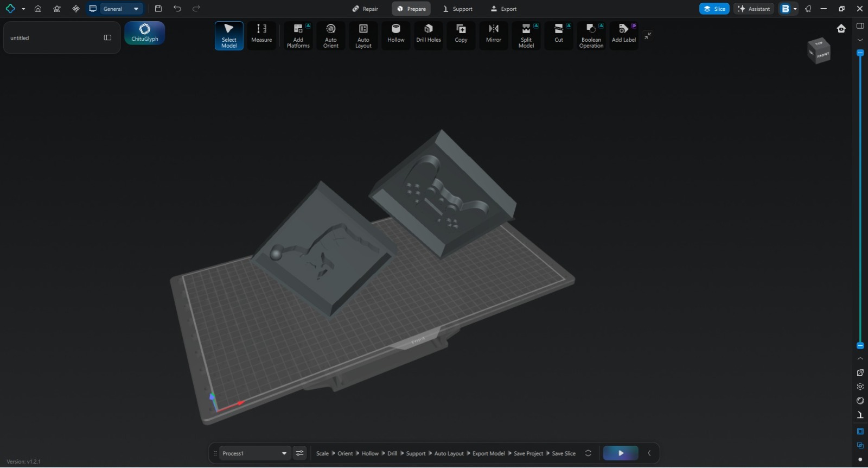
Task: Open the General profile dropdown
Action: (122, 9)
